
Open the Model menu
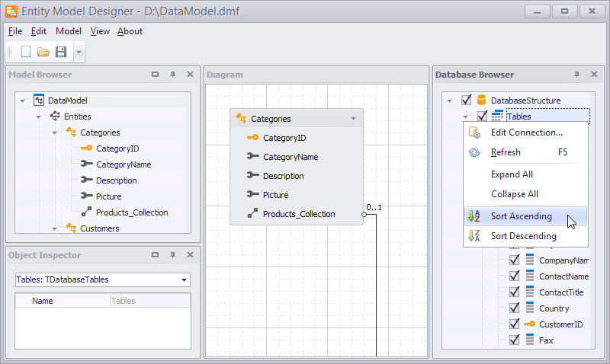pos(69,31)
